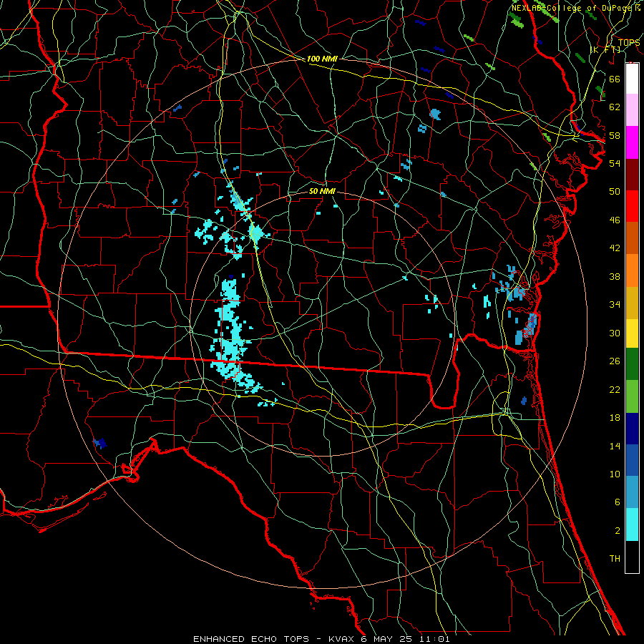The height and width of the screenshot is (644, 644).
Task: Click the legend value "10"
Action: pyautogui.click(x=615, y=474)
